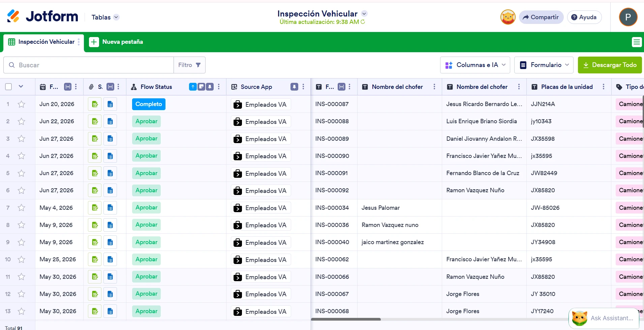
Task: Open the Filtro button
Action: click(189, 65)
